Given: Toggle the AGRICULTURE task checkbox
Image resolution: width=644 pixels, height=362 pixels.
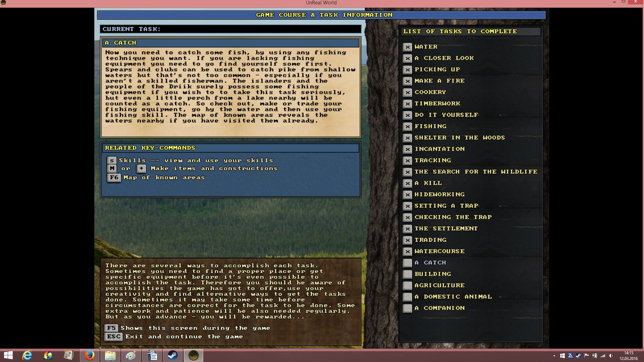Looking at the screenshot, I should point(408,286).
